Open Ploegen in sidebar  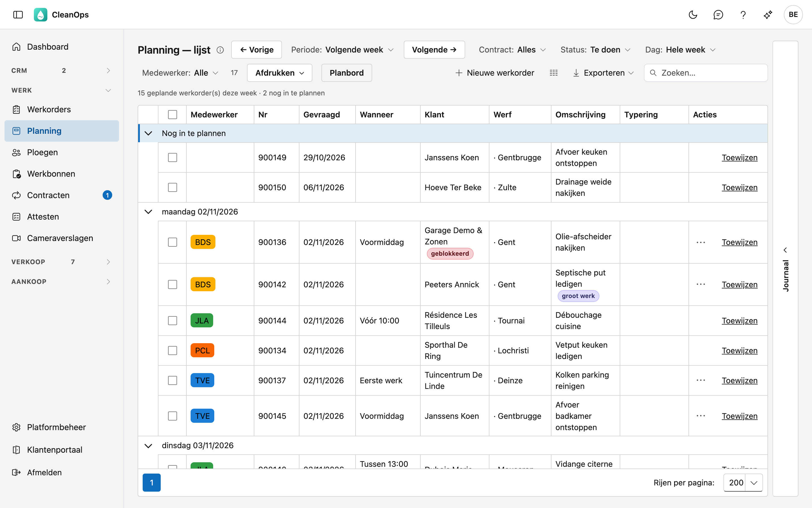click(62, 152)
